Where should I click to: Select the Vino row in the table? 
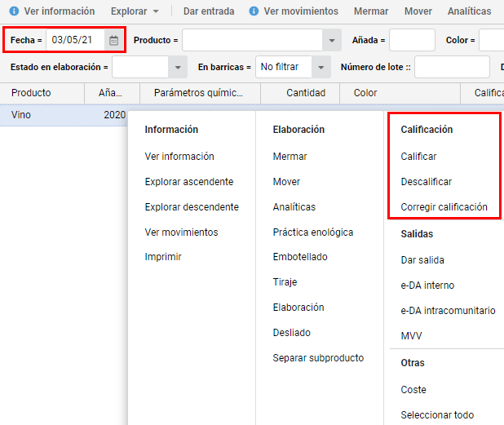(x=64, y=115)
